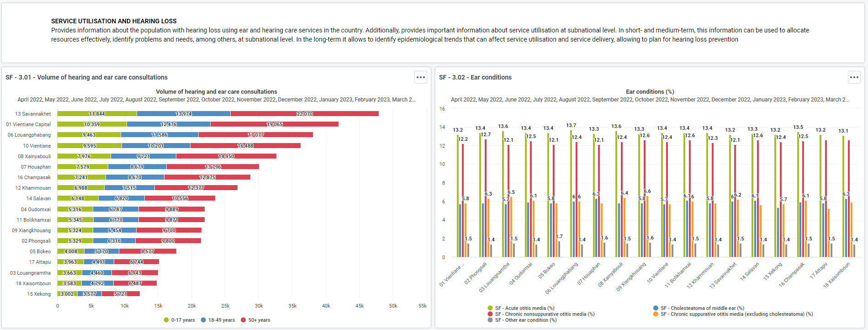This screenshot has width=868, height=330.
Task: Toggle Chronic suppurative otitis media legend item
Action: (x=733, y=314)
